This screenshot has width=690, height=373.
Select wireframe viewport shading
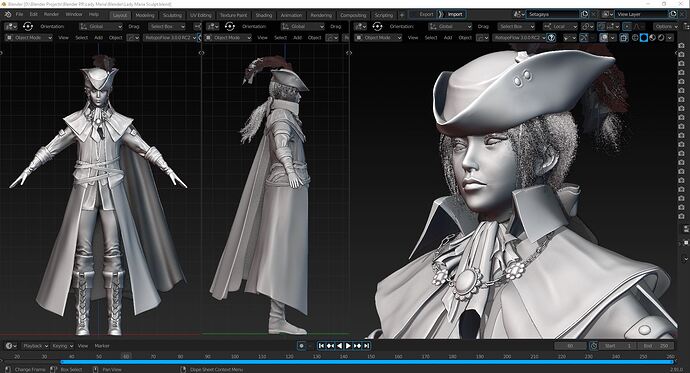coord(635,38)
